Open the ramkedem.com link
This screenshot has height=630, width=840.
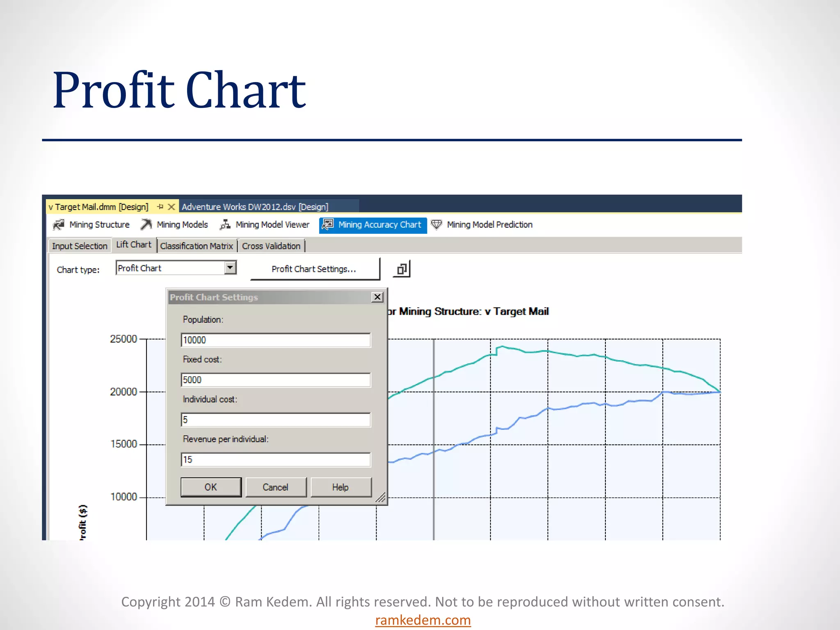pyautogui.click(x=423, y=620)
